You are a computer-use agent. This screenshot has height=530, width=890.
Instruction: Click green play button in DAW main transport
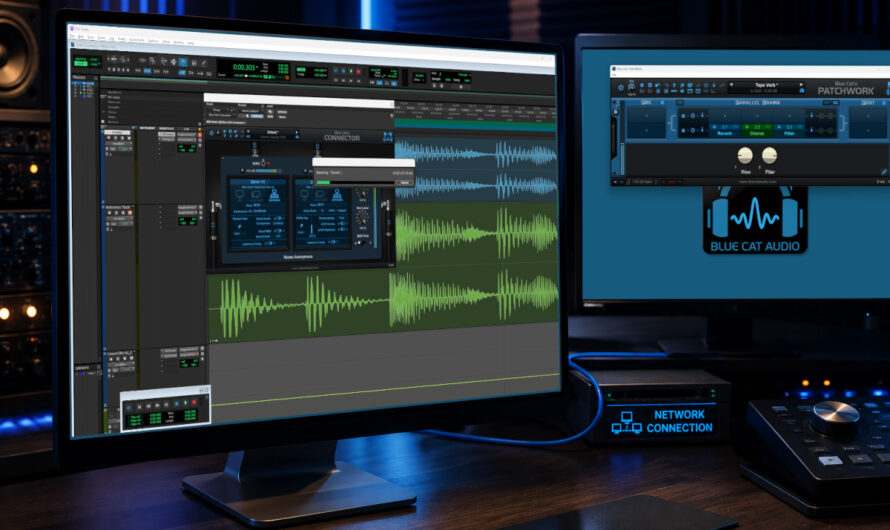click(351, 71)
